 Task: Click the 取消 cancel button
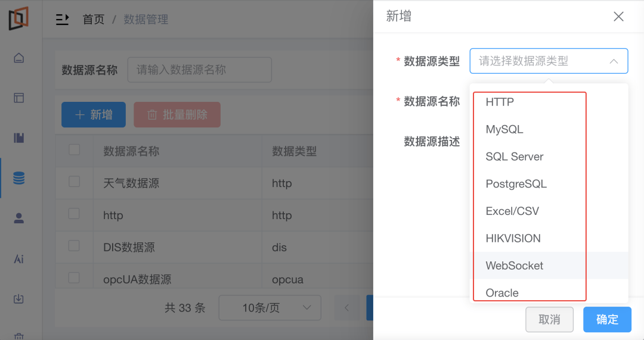click(x=549, y=320)
